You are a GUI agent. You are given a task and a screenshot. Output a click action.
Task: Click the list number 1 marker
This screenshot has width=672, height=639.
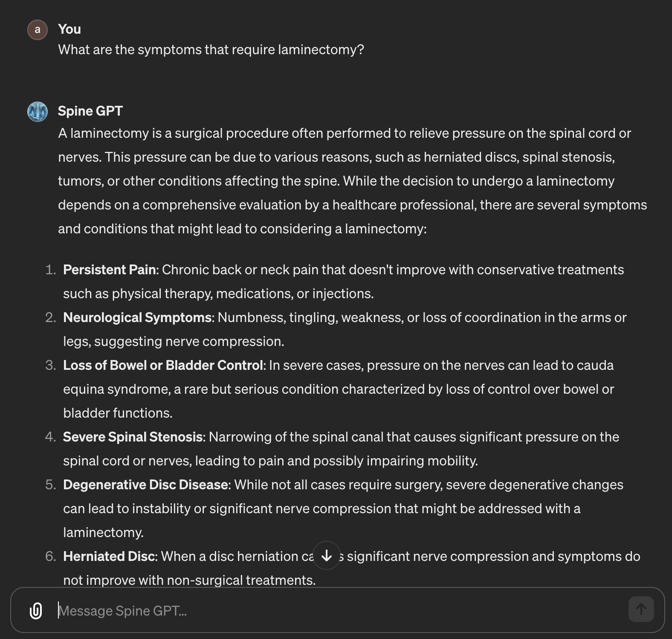point(51,270)
